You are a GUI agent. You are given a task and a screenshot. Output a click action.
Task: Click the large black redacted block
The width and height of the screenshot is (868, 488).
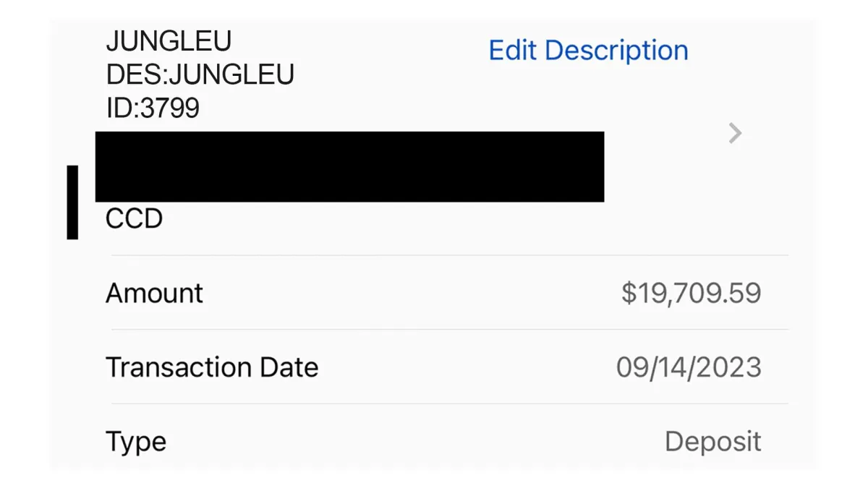pos(349,167)
